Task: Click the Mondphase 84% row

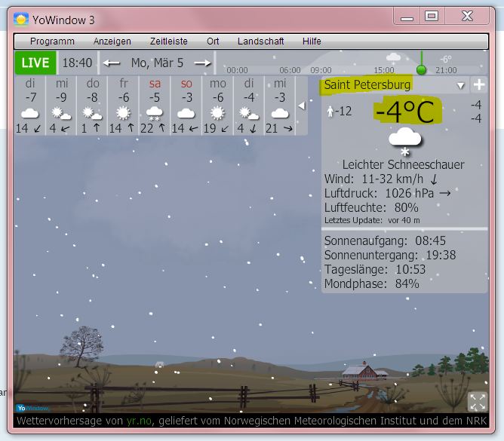Action: (x=371, y=284)
